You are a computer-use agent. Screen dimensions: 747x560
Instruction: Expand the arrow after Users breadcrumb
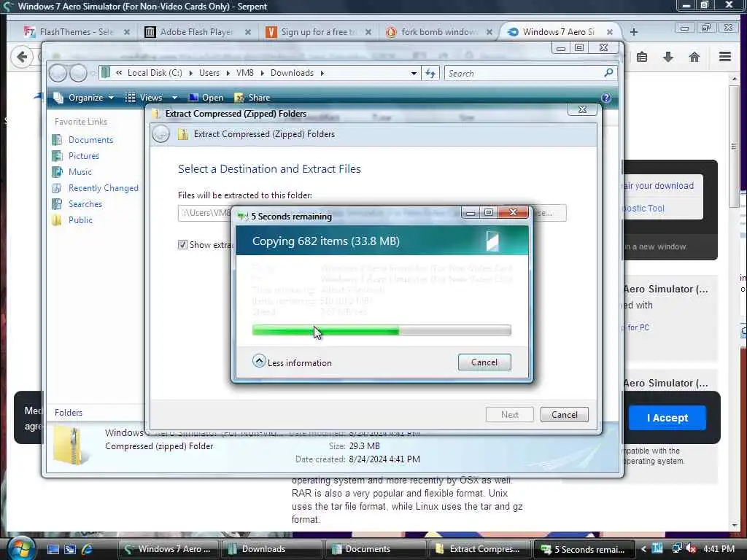tap(228, 74)
